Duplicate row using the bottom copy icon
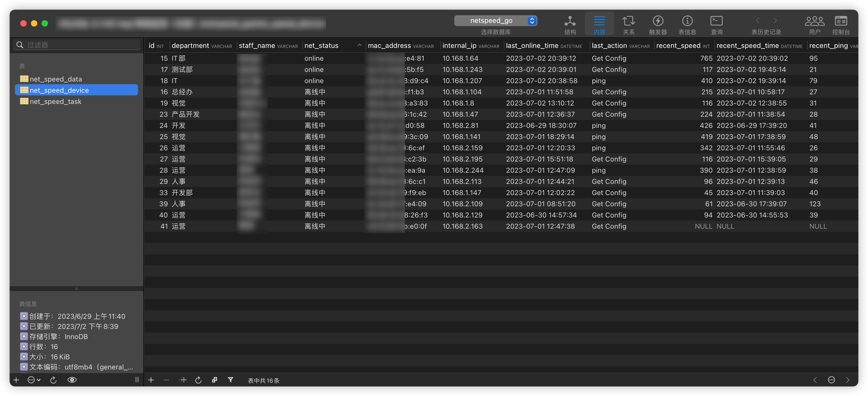 click(x=215, y=380)
